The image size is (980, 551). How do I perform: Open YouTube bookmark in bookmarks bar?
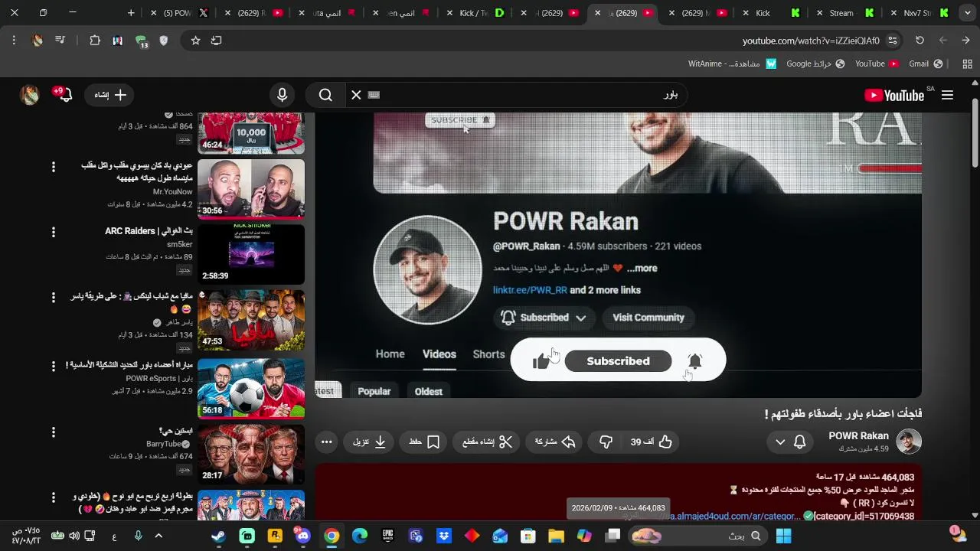tap(877, 64)
